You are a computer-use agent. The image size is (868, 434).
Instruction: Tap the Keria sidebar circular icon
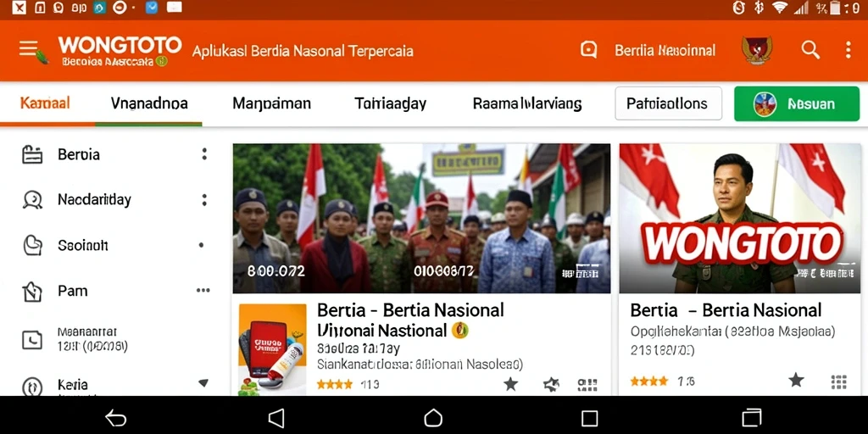point(32,386)
